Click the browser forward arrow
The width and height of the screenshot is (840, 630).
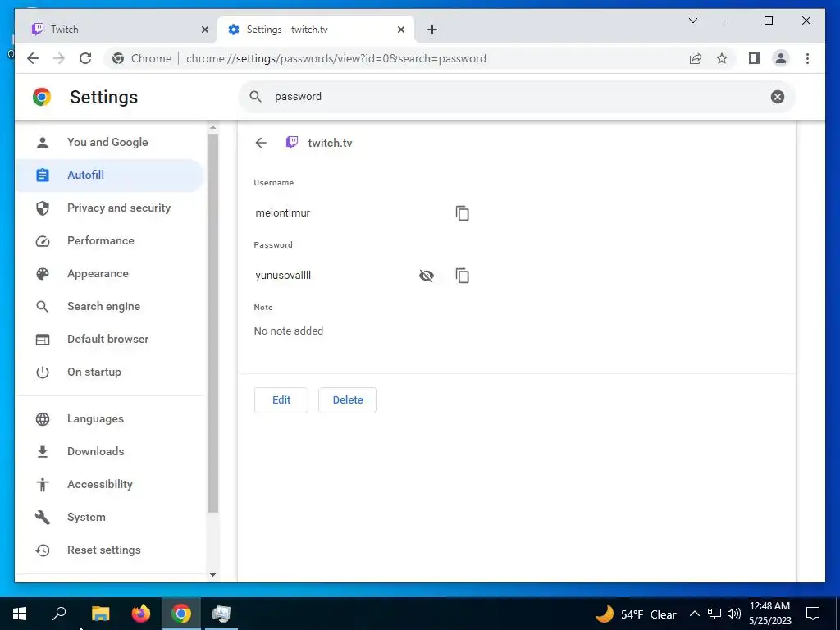click(x=59, y=58)
